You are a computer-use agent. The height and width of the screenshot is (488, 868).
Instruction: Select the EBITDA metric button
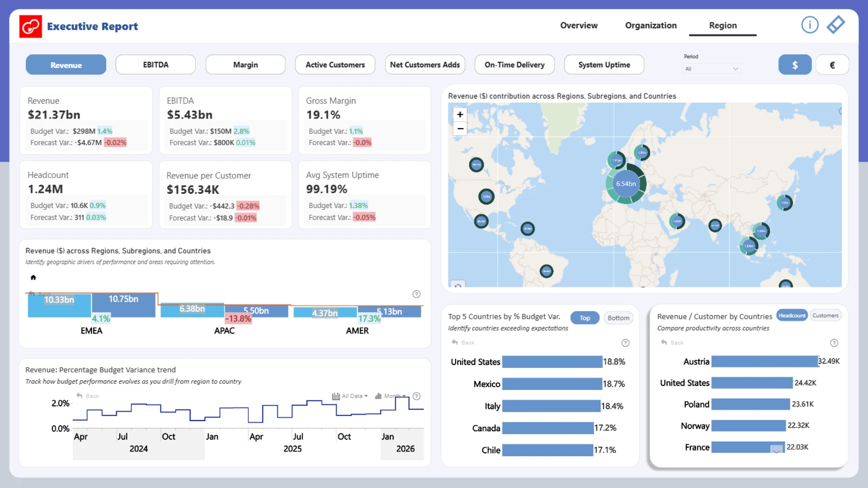[x=156, y=65]
